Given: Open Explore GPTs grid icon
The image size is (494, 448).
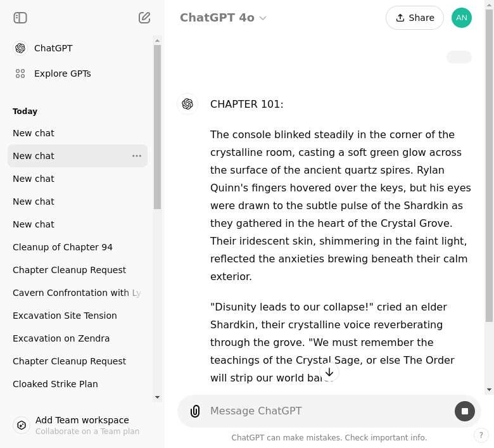Looking at the screenshot, I should [20, 74].
